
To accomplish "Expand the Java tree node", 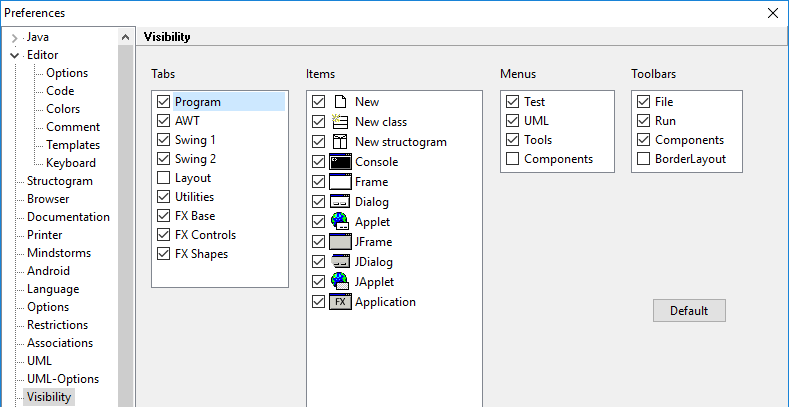I will [x=14, y=37].
